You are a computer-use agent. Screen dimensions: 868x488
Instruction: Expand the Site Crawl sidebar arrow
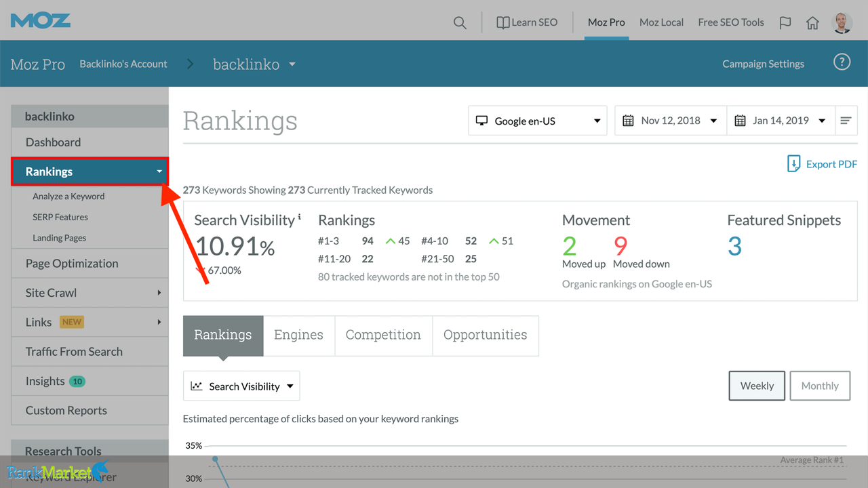click(x=159, y=293)
